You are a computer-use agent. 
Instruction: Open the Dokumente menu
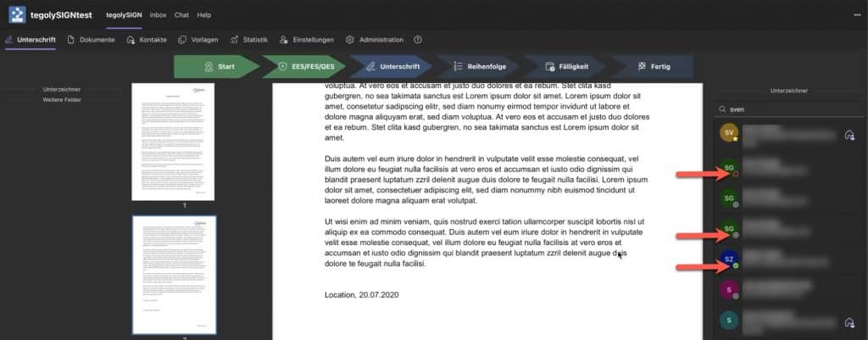pos(91,40)
